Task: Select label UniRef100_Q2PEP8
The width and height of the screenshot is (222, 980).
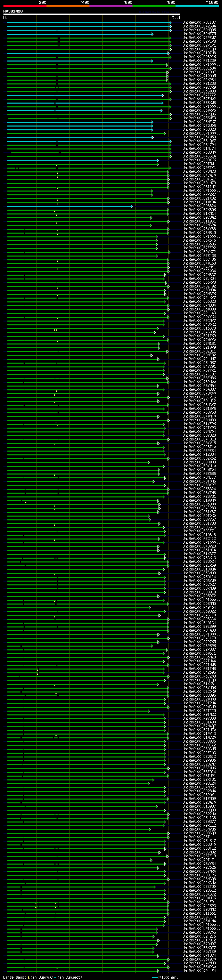Action: pyautogui.click(x=199, y=41)
